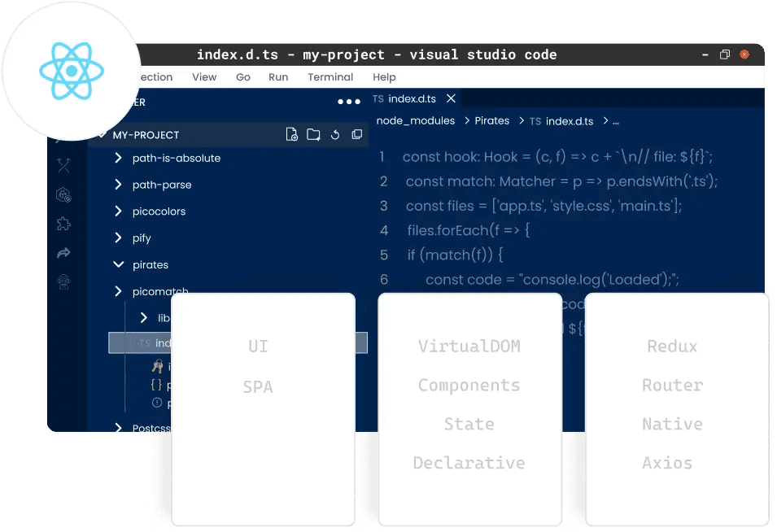Click code line 2 const match

click(561, 181)
